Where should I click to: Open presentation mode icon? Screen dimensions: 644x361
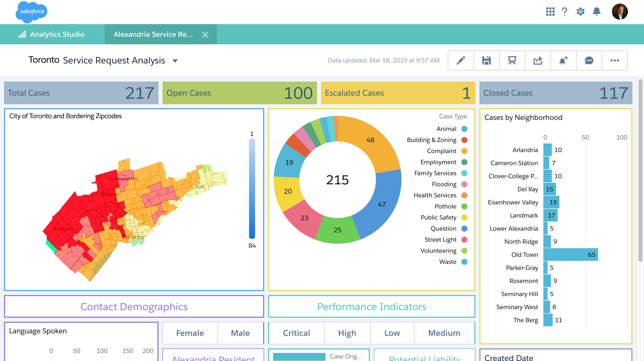[512, 60]
